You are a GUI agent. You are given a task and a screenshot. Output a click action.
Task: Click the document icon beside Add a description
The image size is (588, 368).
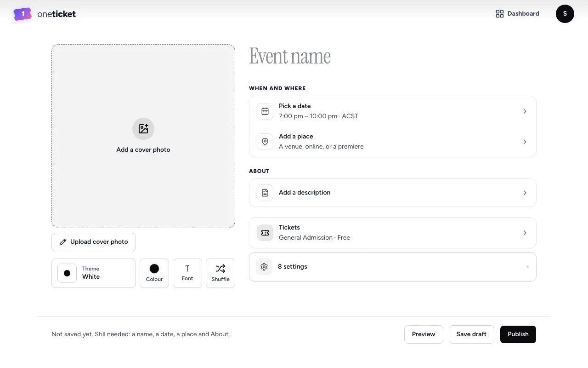265,193
